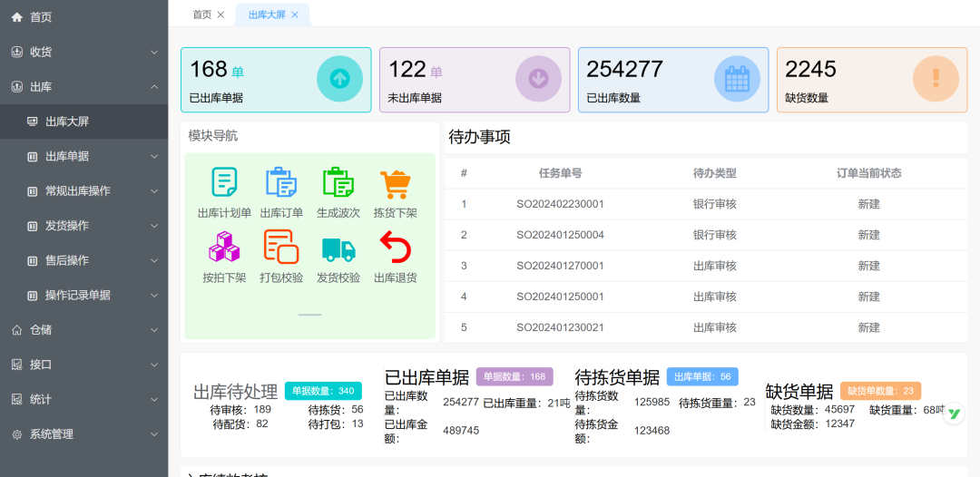Screen dimensions: 980x477
Task: Click task number SO202402230001
Action: tap(560, 204)
